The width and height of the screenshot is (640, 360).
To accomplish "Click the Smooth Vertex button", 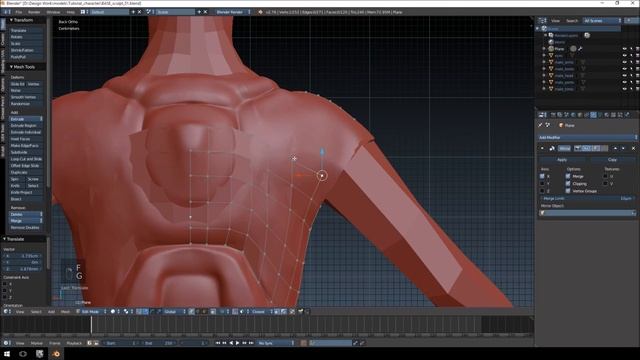I will 26,97.
